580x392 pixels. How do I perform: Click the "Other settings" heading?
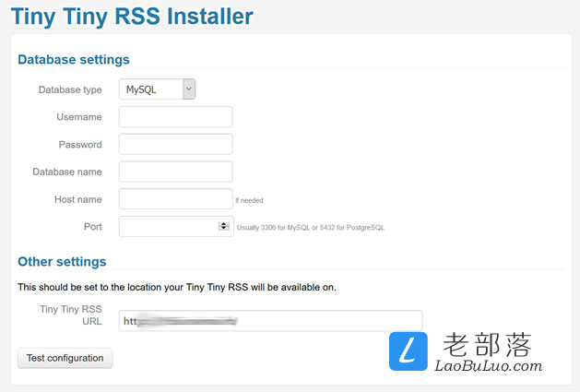(x=62, y=262)
